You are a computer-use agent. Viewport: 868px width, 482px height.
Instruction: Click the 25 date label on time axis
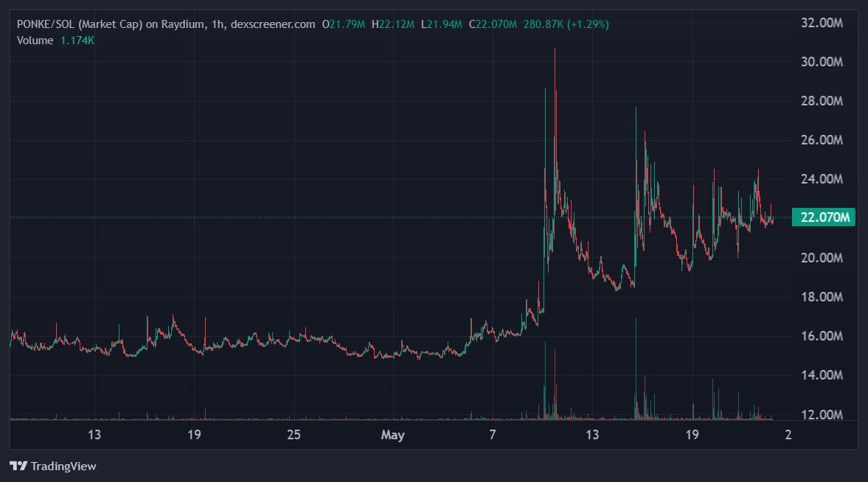pos(294,434)
